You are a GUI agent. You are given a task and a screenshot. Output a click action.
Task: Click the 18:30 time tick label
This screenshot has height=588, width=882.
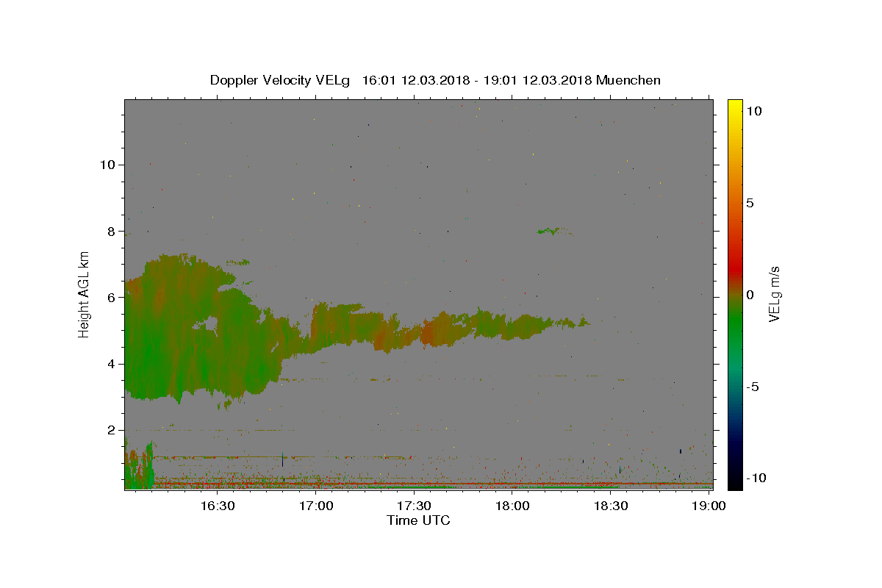pos(610,506)
